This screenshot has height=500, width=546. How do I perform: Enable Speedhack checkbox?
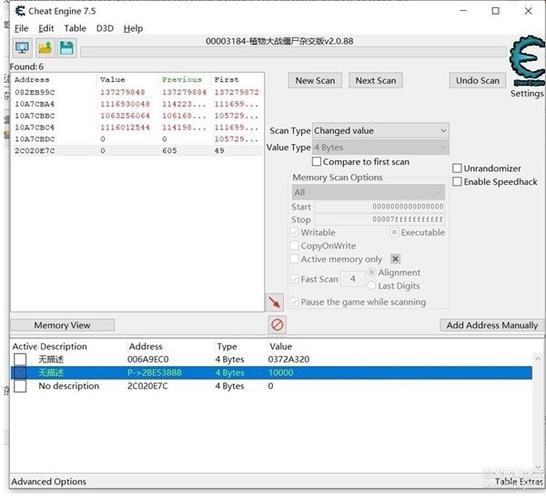tap(457, 181)
